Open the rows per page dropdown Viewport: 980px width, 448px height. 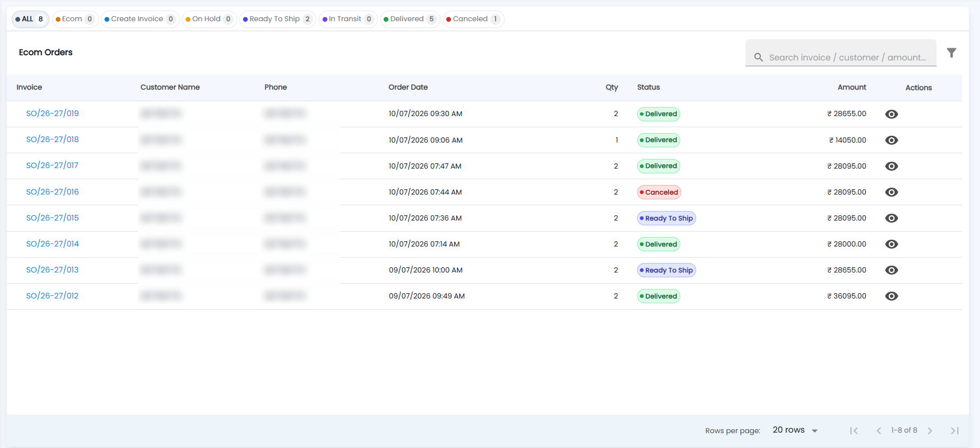(795, 430)
